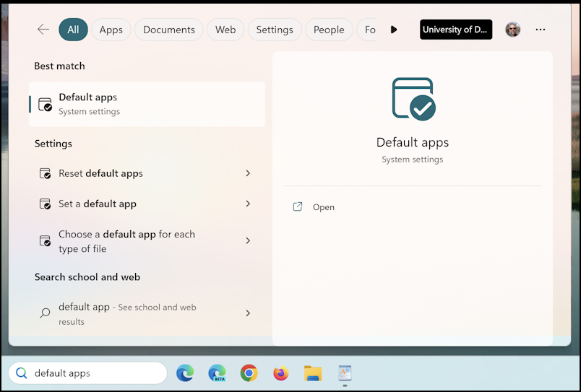Switch to the Settings filter tab
The image size is (581, 392).
tap(275, 30)
